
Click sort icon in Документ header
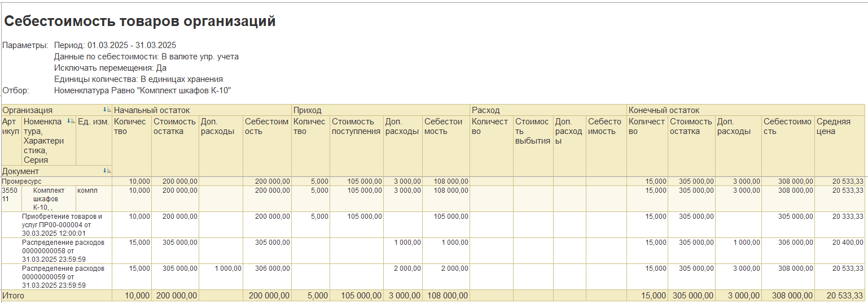pyautogui.click(x=108, y=171)
